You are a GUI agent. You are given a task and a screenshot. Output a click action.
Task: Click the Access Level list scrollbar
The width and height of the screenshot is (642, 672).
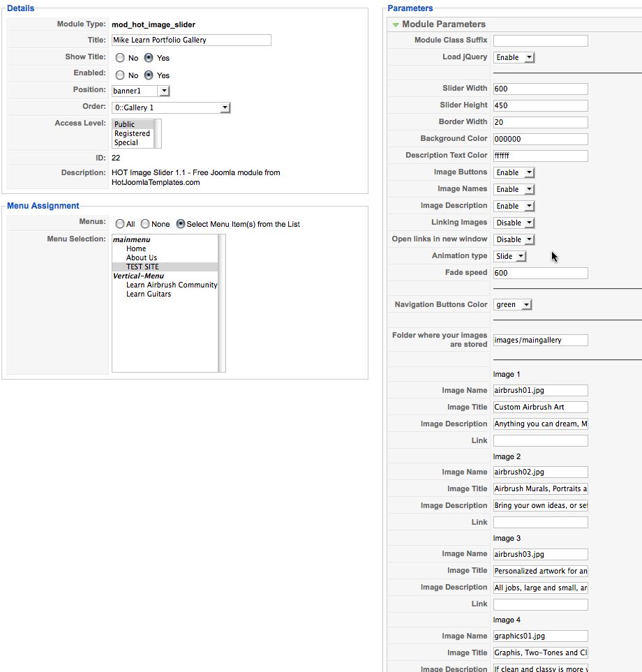click(157, 134)
